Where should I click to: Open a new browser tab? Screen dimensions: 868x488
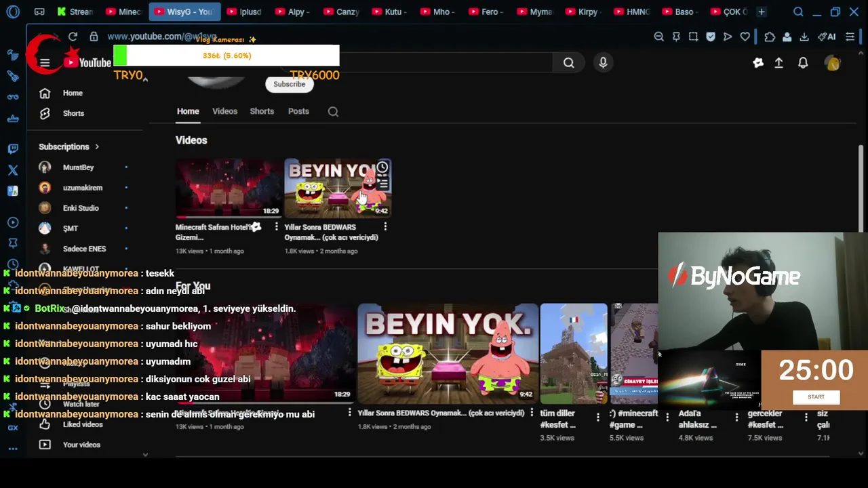coord(762,12)
